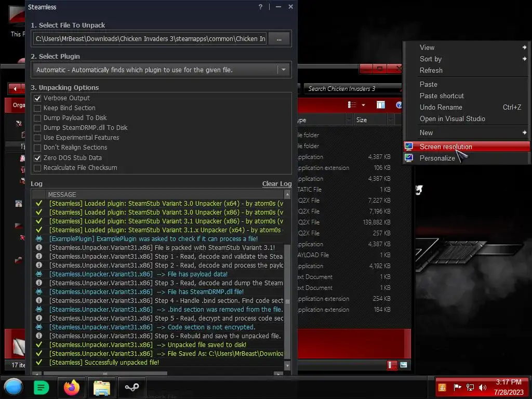Choose Screen resolution in context menu

coord(467,147)
